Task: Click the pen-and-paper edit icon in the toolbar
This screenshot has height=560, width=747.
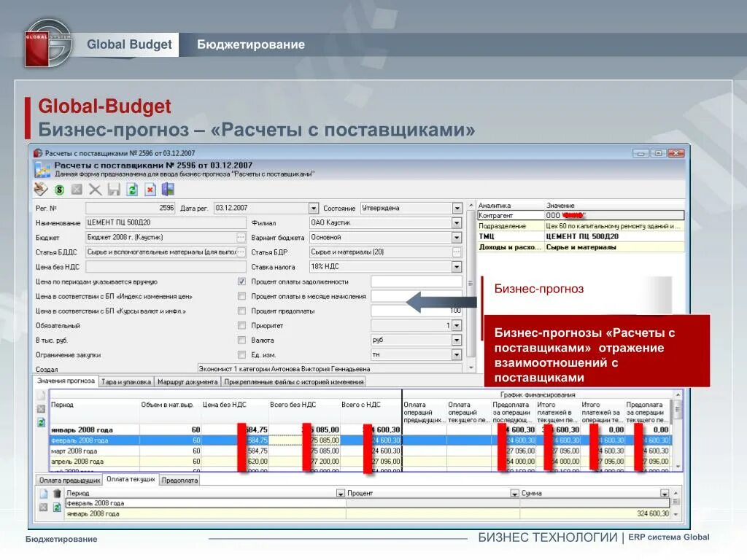Action: (x=41, y=190)
